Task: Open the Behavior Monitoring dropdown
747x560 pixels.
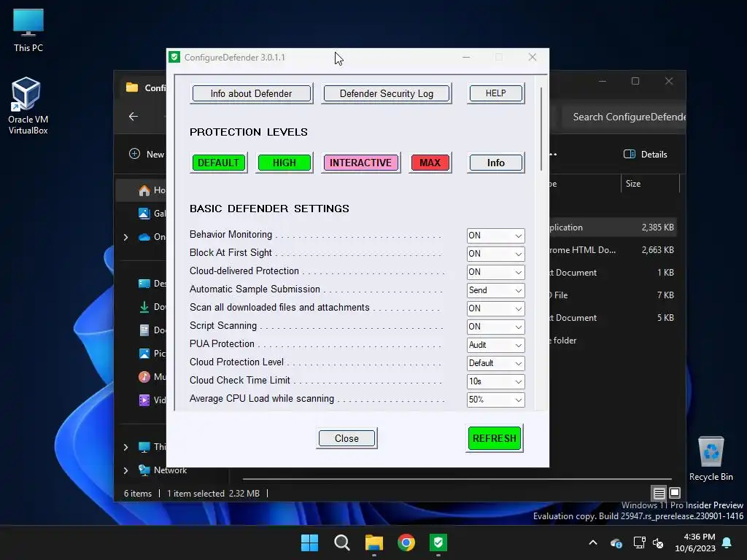Action: (x=495, y=236)
